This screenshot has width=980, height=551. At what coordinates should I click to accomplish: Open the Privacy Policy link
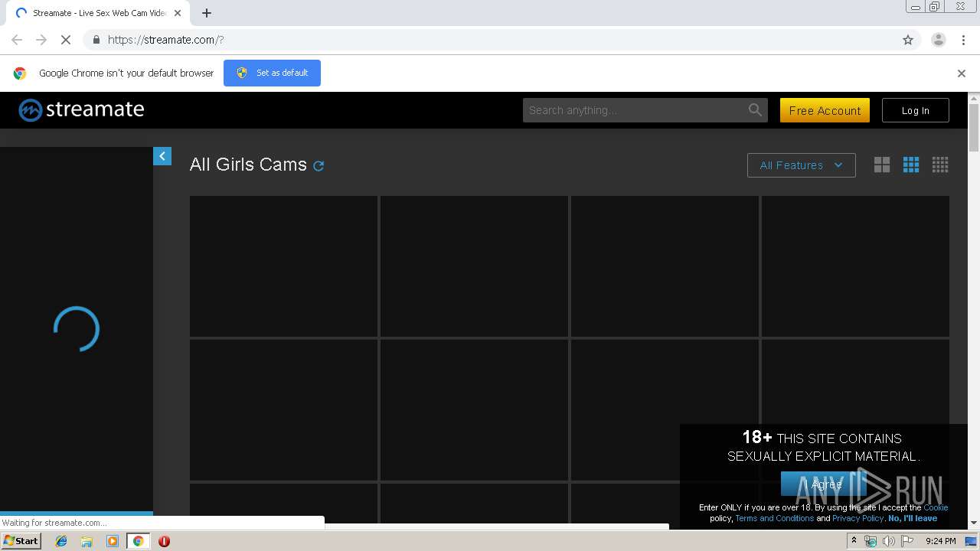pos(857,518)
